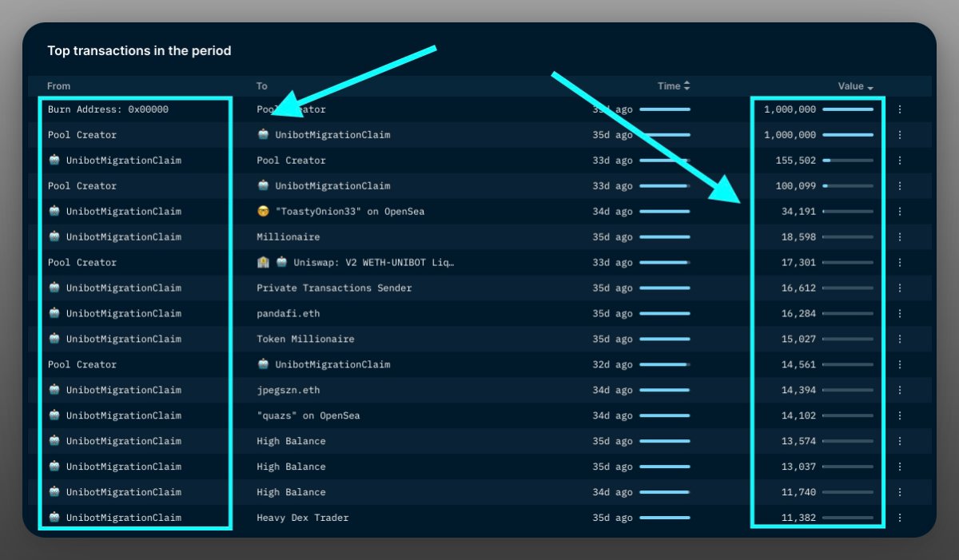This screenshot has height=560, width=959.
Task: Open the three-dot menu for the Burn Address row
Action: [900, 109]
